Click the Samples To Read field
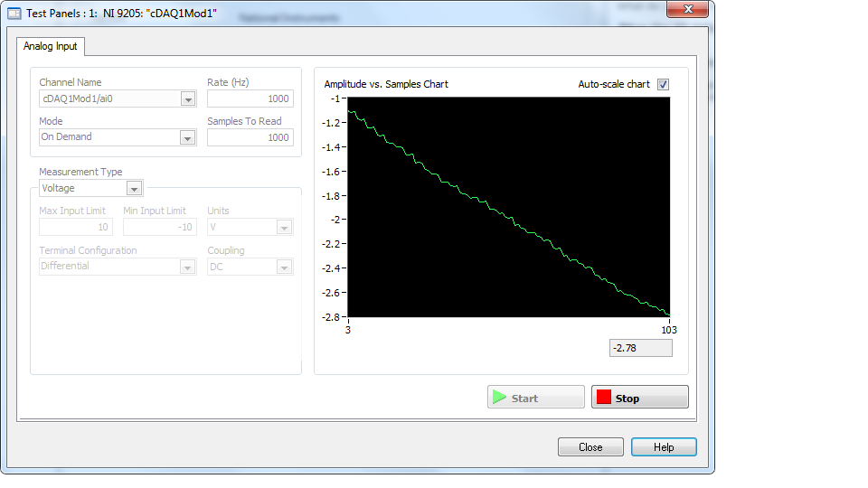The width and height of the screenshot is (868, 488). 250,137
